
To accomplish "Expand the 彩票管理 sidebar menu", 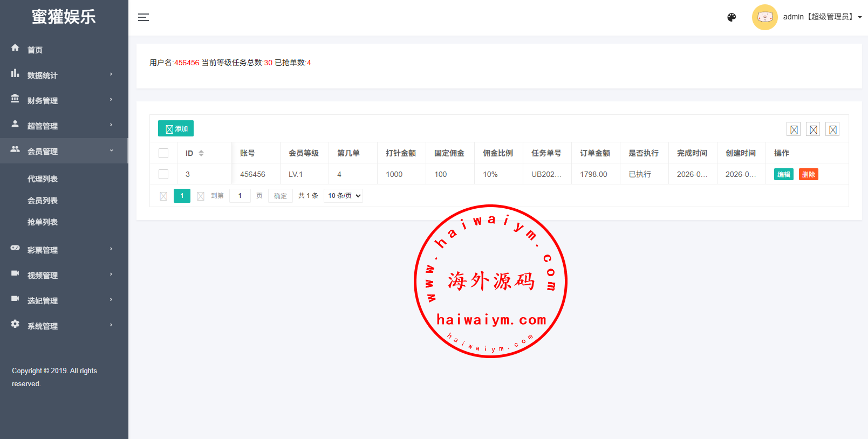I will [64, 250].
